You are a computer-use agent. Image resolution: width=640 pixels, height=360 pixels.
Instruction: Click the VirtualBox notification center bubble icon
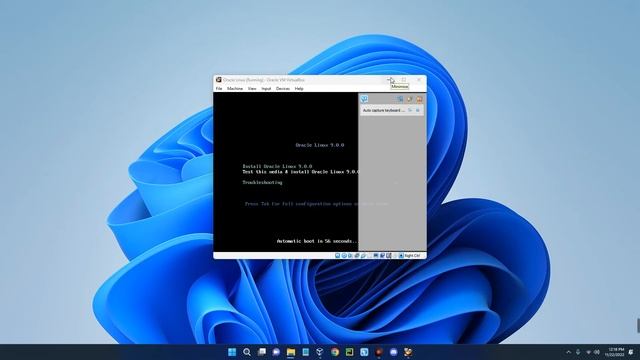click(364, 99)
